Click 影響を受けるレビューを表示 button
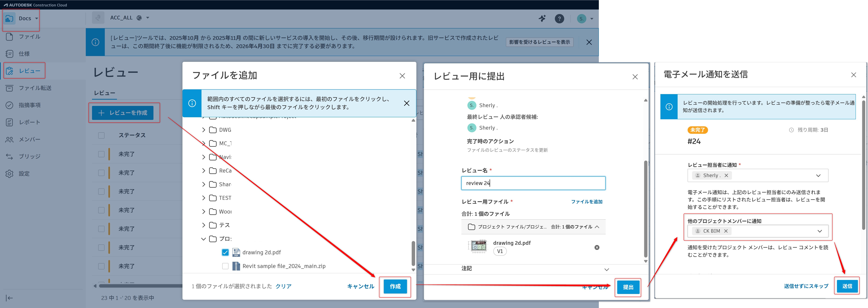Viewport: 868px width, 308px height. 539,42
